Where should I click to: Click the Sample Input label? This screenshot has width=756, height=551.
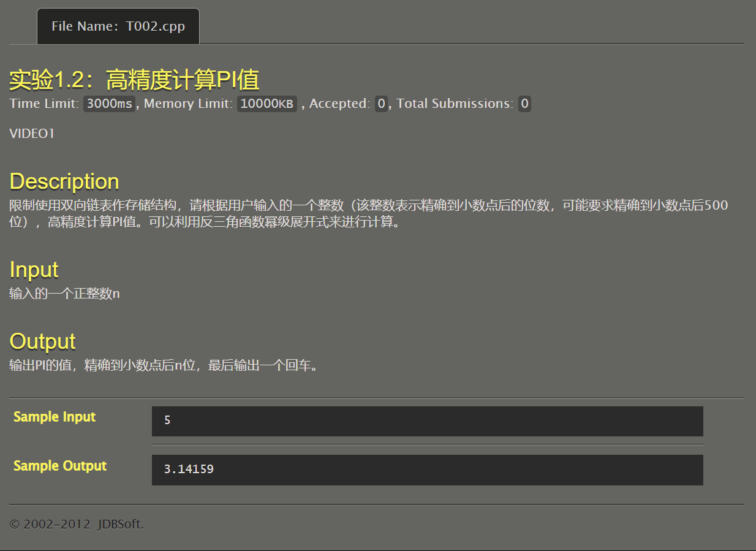click(x=55, y=417)
